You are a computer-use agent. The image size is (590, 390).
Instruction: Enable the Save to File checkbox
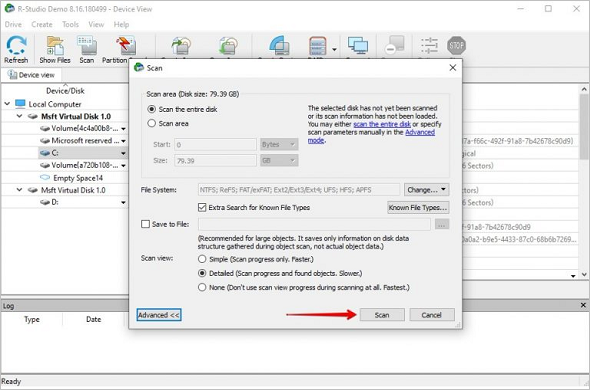tap(145, 224)
